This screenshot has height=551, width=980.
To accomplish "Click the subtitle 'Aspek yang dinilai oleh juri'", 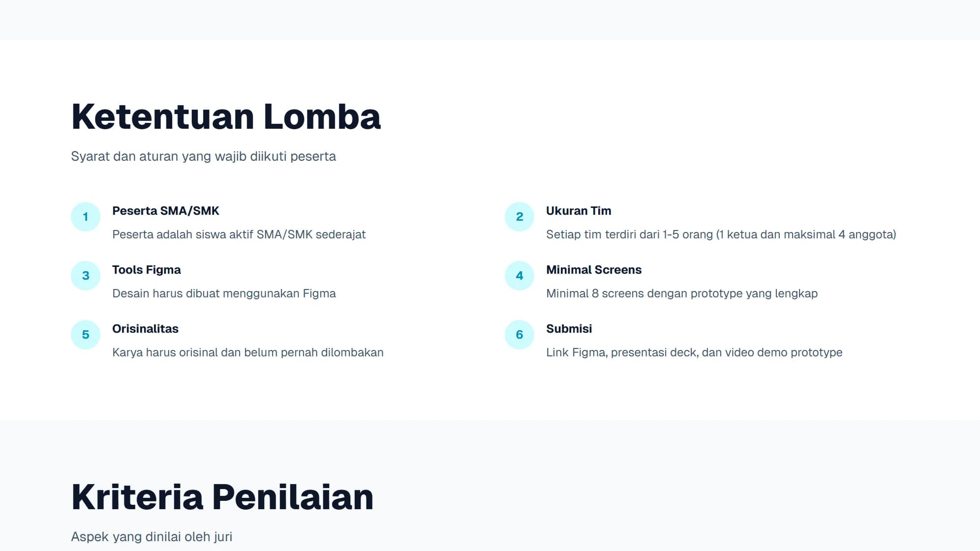I will (x=152, y=537).
